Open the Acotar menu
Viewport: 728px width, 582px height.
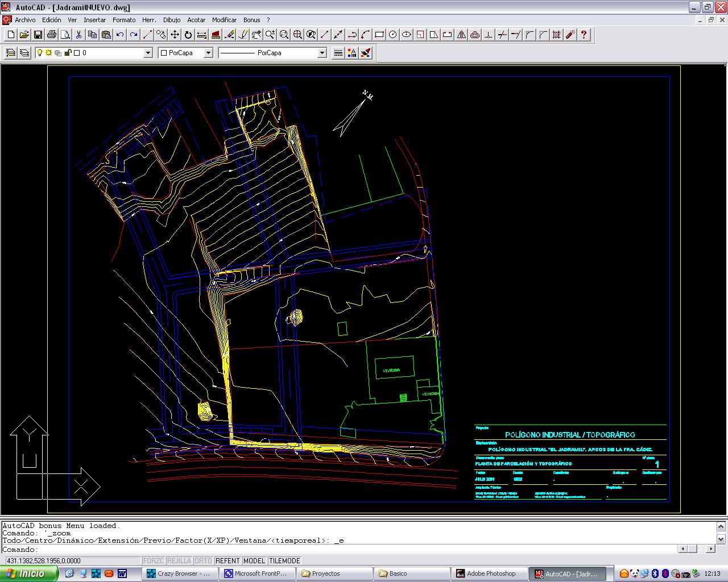coord(196,20)
